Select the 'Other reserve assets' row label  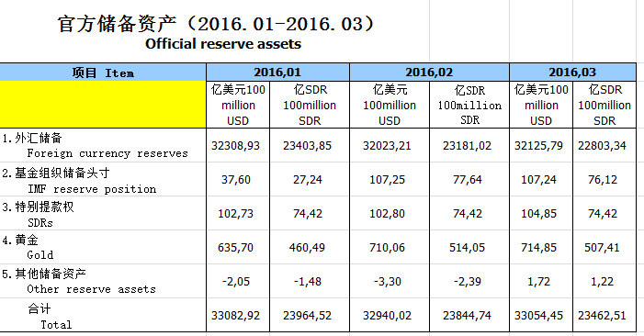tap(103, 282)
